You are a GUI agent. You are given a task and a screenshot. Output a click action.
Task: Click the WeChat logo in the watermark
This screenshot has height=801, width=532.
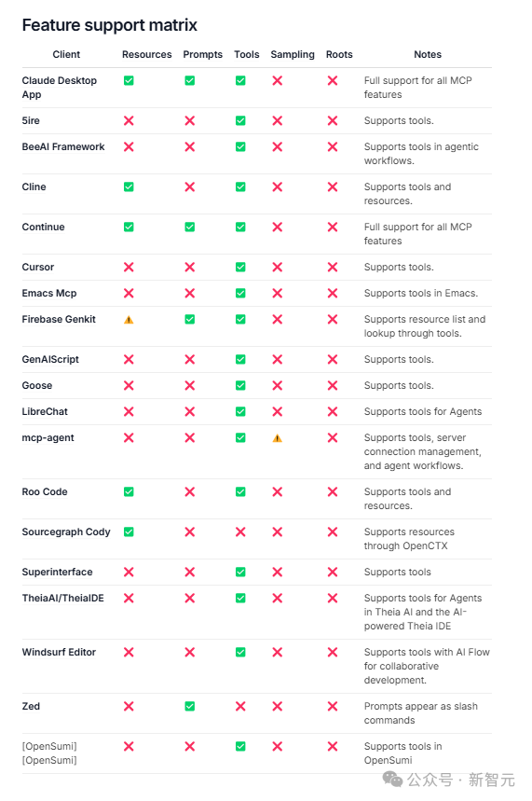pyautogui.click(x=392, y=779)
